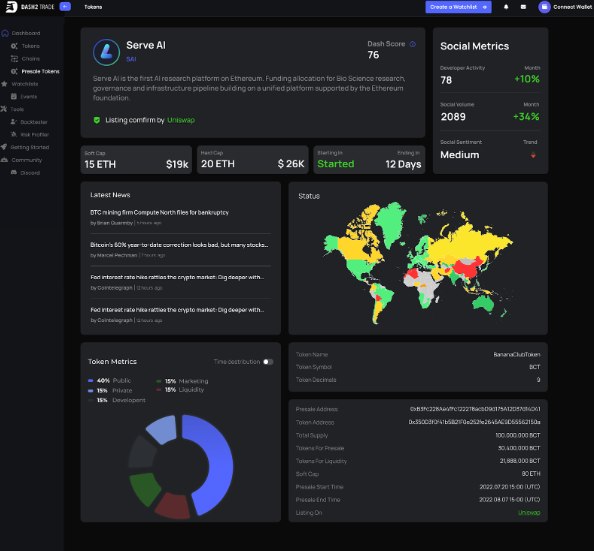Viewport: 594px width, 551px height.
Task: Click the Create a Watchlist button
Action: click(x=458, y=7)
